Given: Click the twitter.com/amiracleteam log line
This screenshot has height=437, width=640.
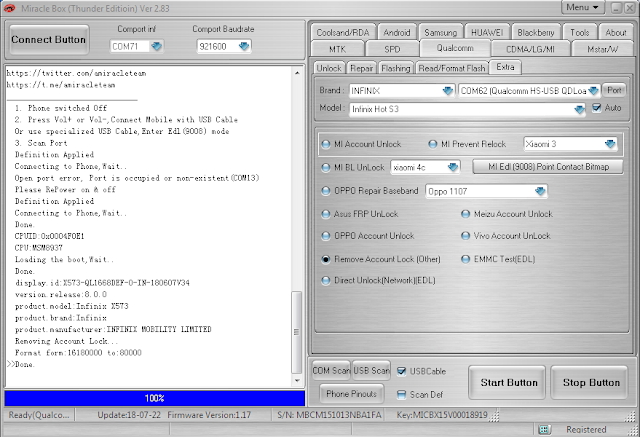Looking at the screenshot, I should 76,73.
